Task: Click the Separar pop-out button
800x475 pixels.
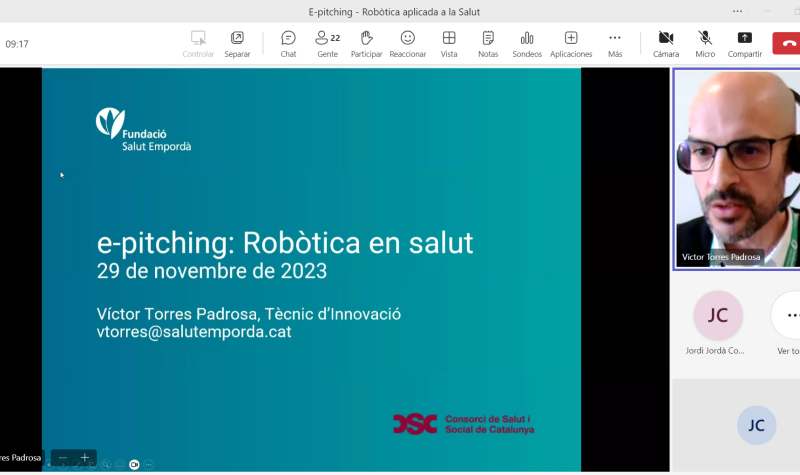Action: [237, 43]
